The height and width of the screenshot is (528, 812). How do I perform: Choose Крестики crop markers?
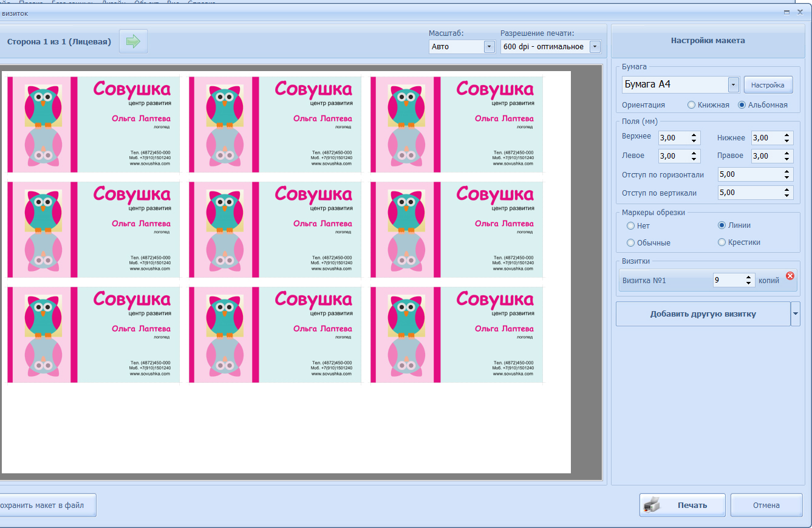(722, 242)
